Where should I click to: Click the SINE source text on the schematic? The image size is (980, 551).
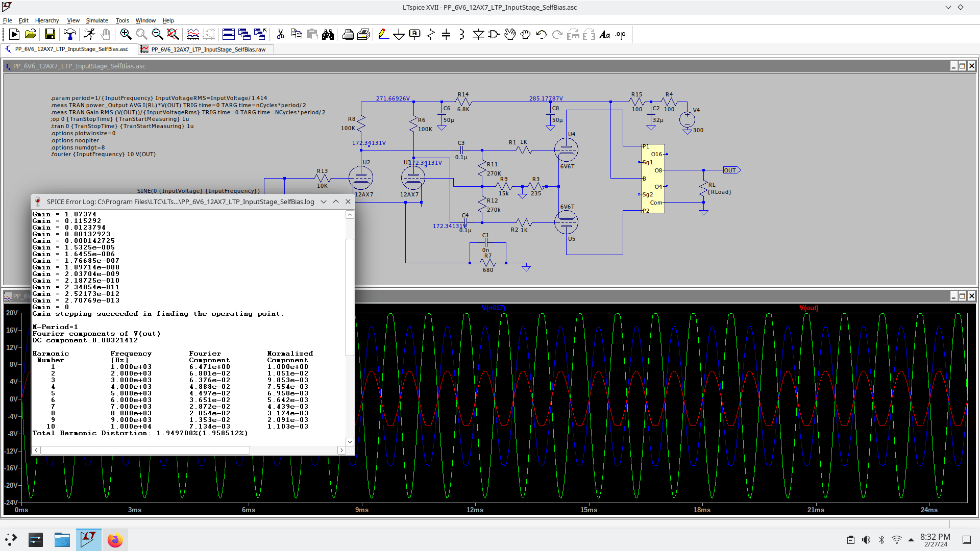[198, 191]
